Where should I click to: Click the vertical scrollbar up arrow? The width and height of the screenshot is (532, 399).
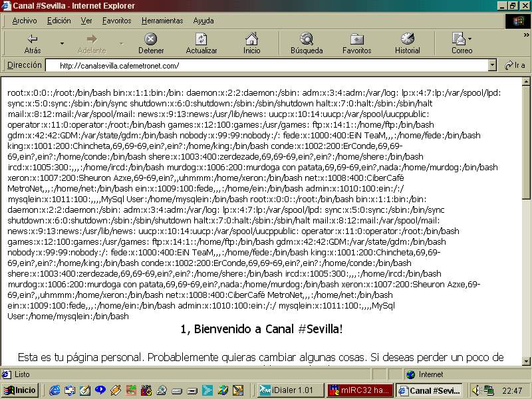click(x=526, y=81)
